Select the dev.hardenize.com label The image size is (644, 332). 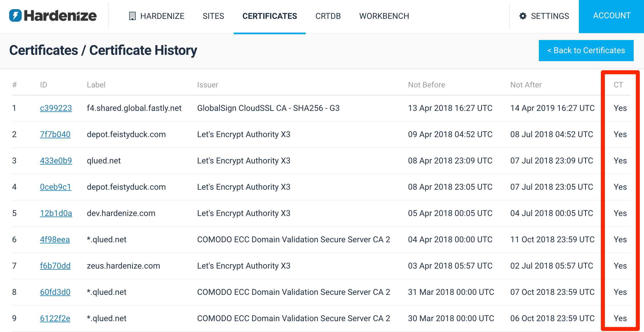click(x=121, y=213)
